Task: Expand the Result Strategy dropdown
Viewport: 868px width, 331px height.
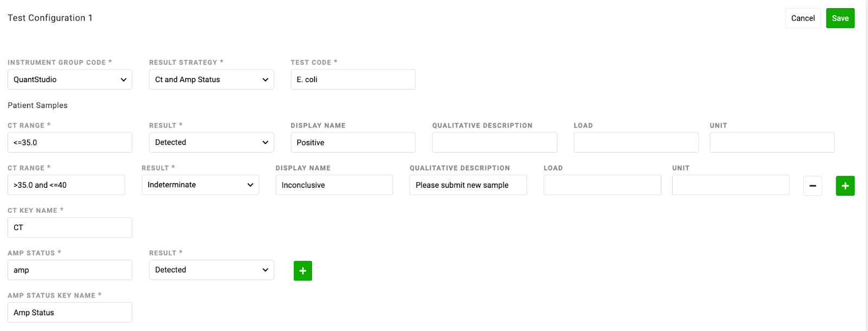Action: (212, 79)
